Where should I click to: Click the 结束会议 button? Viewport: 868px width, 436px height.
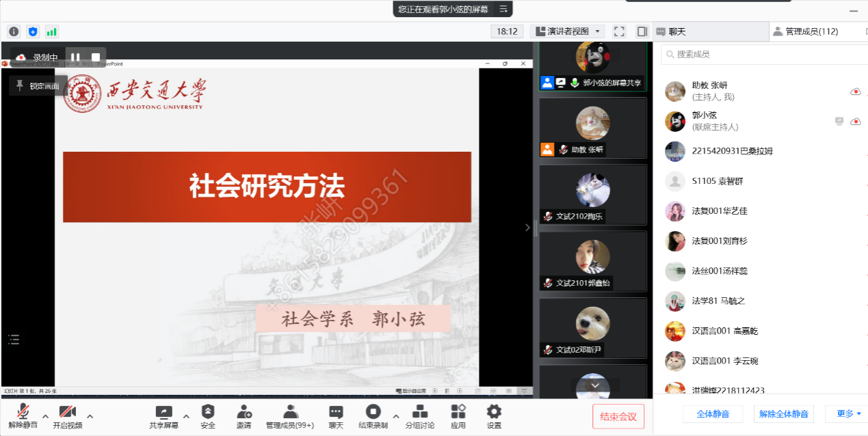click(618, 416)
